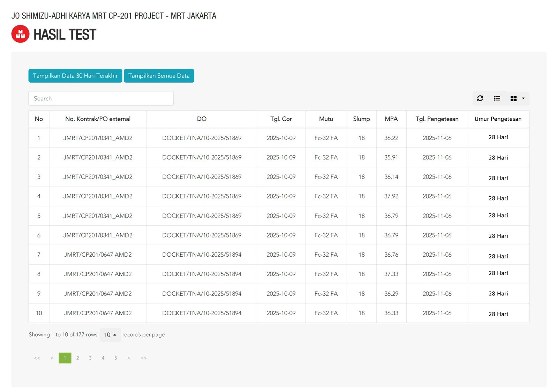Go to previous page using < icon
Image resolution: width=558 pixels, height=392 pixels.
point(52,358)
